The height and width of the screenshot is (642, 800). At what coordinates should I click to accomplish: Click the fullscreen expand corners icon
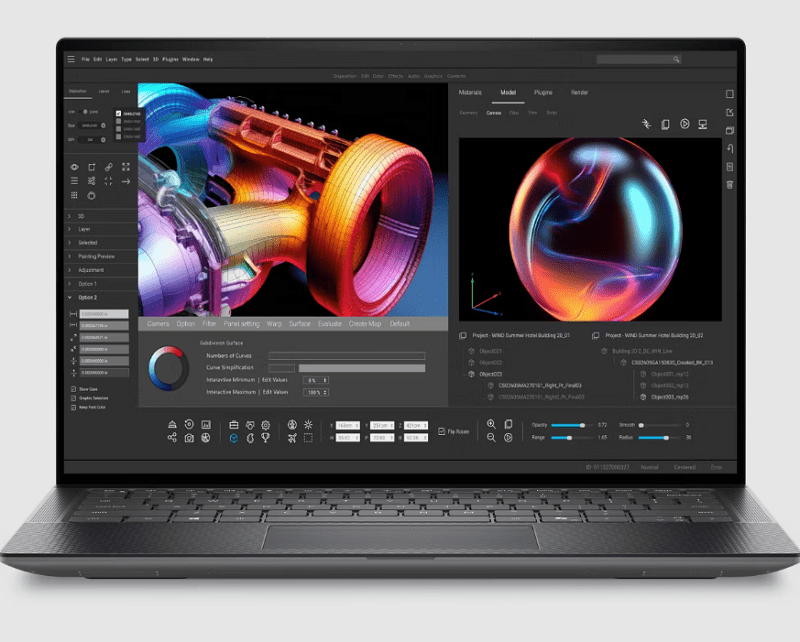[126, 167]
